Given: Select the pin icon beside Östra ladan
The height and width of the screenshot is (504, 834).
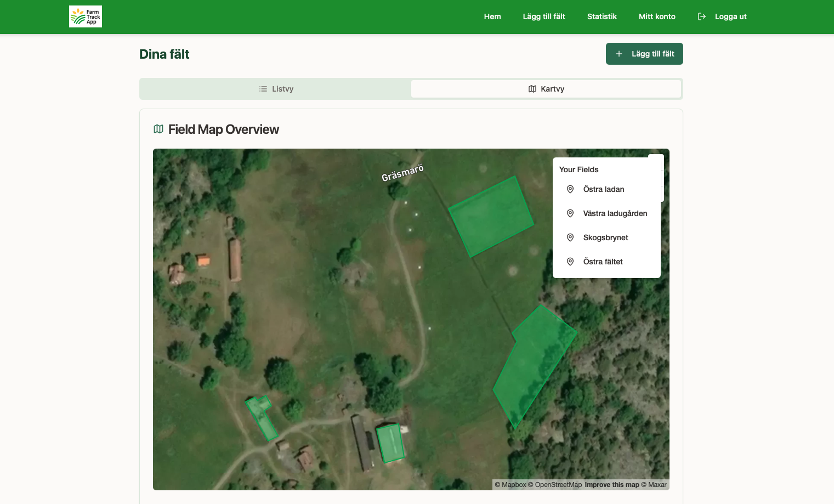Looking at the screenshot, I should [x=570, y=189].
